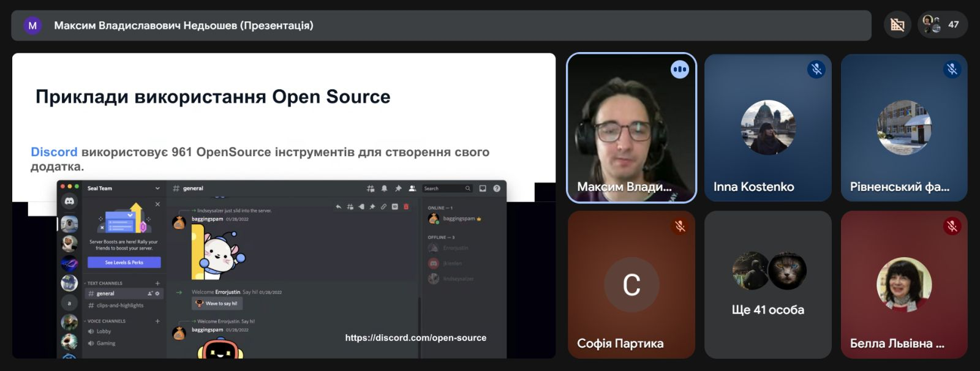The width and height of the screenshot is (980, 371).
Task: Open pinned messages icon in Discord header
Action: [398, 189]
